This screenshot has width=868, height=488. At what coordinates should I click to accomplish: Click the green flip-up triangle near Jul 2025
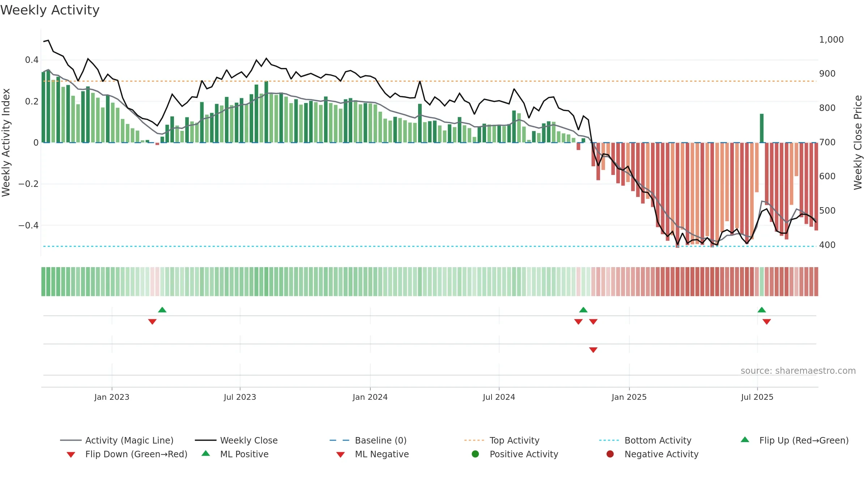click(762, 310)
